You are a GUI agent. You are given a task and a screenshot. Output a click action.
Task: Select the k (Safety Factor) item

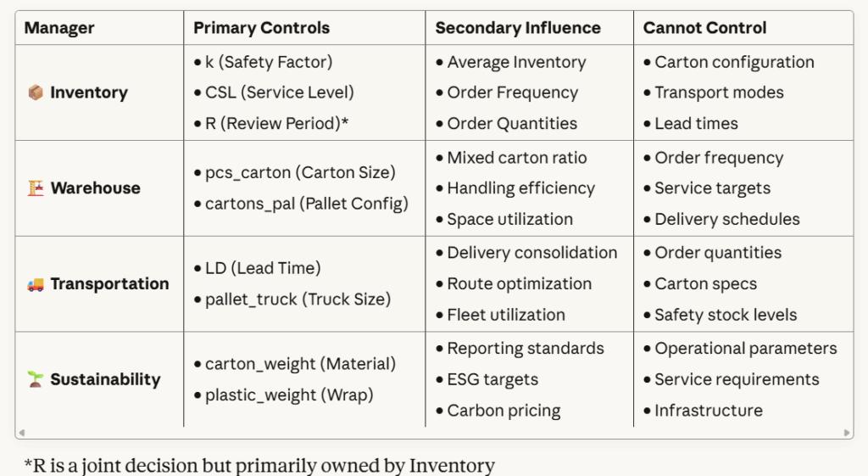pyautogui.click(x=269, y=63)
